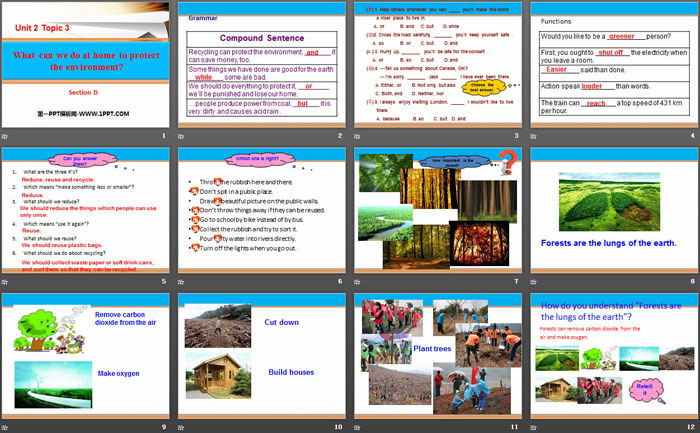Click the 'Cut down' label on slide 10
The height and width of the screenshot is (433, 700).
[282, 323]
